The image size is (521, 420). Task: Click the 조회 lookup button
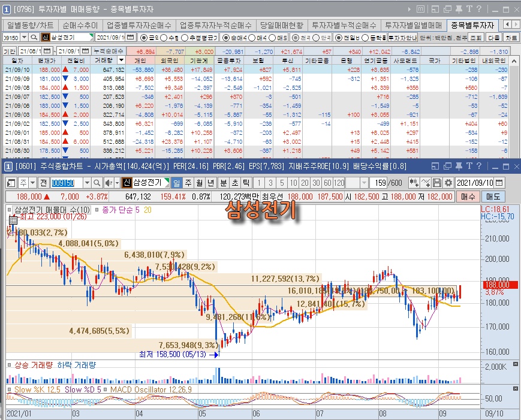(476, 38)
